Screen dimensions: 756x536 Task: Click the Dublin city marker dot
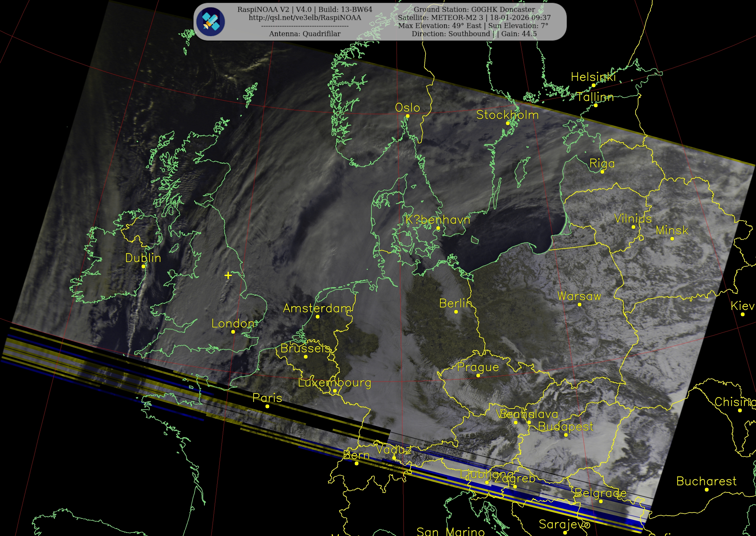143,266
